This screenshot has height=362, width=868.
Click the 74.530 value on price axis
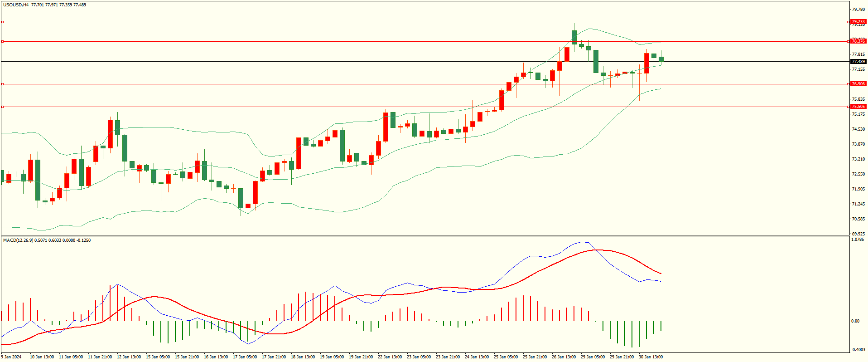pos(858,129)
